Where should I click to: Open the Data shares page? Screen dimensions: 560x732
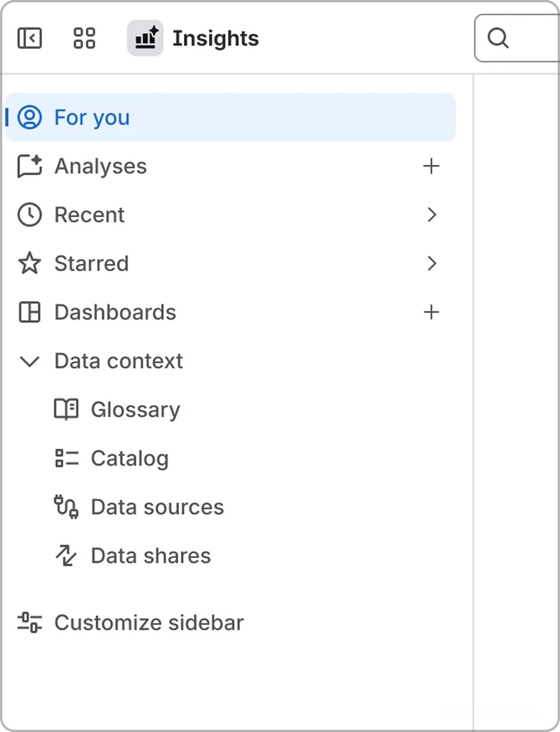151,556
